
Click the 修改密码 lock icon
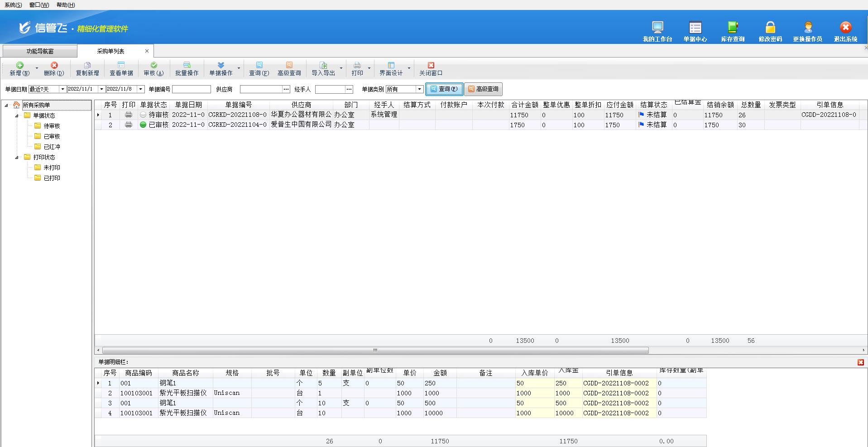770,28
